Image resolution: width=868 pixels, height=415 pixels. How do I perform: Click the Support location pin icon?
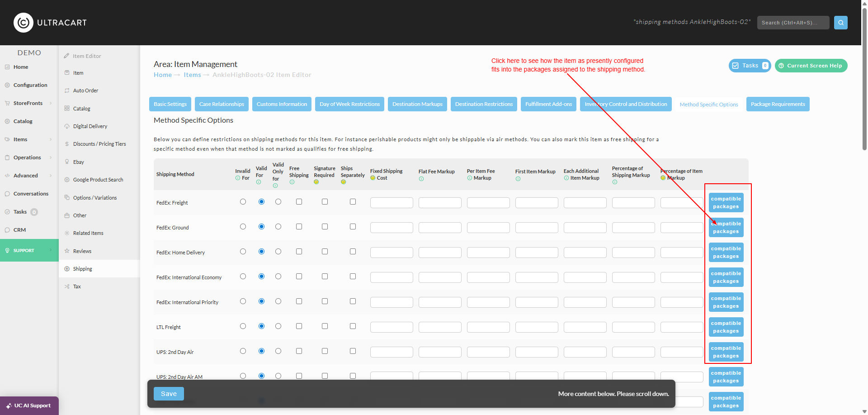pos(7,250)
